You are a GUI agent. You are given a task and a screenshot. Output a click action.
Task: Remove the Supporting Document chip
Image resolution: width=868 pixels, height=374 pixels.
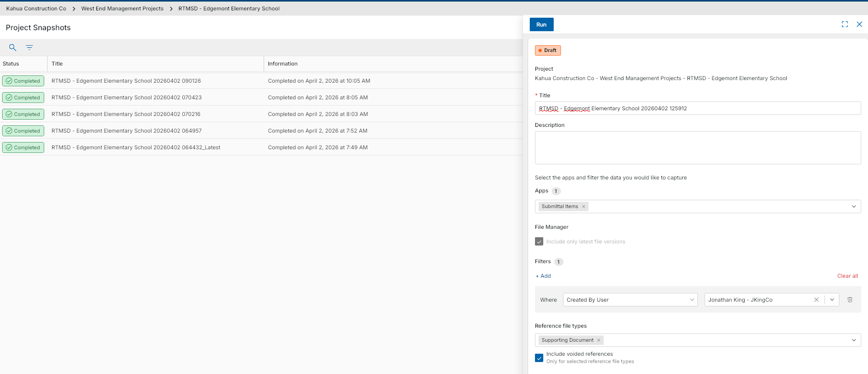pyautogui.click(x=598, y=340)
